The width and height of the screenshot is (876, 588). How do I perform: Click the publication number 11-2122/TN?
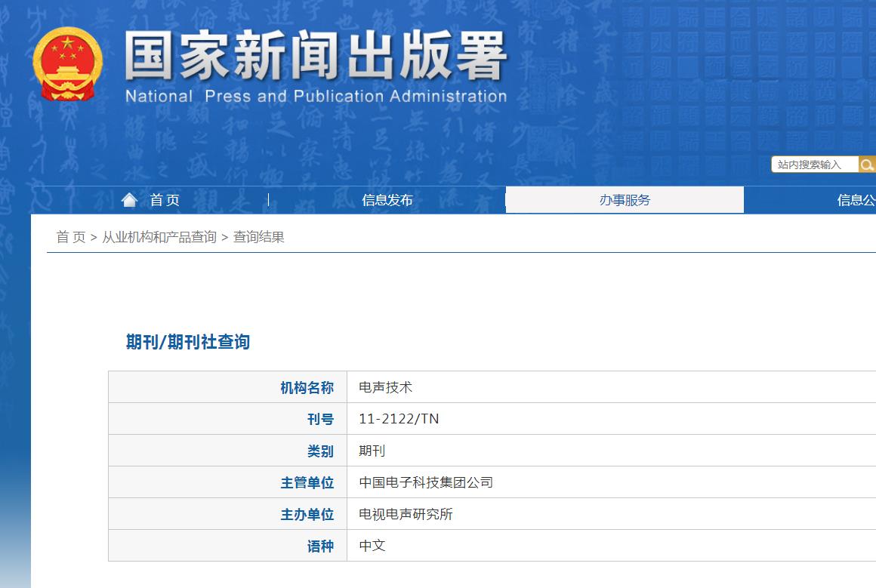tap(399, 419)
